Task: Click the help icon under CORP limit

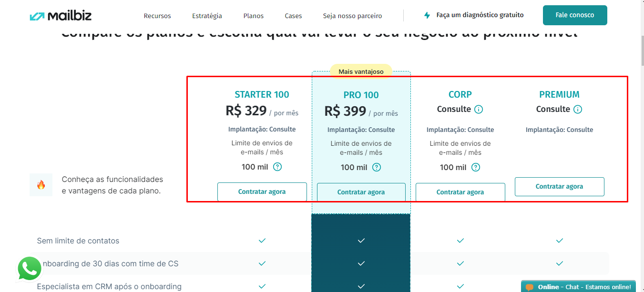Action: point(476,167)
